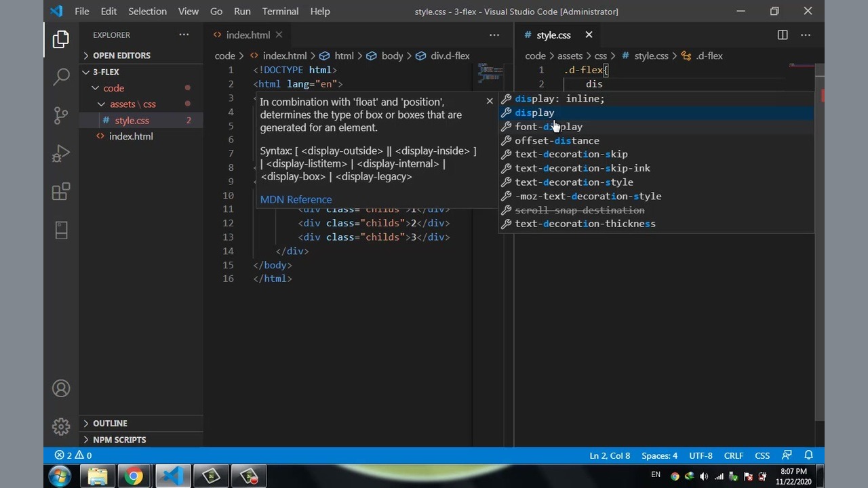Image resolution: width=868 pixels, height=488 pixels.
Task: Expand the NPM SCRIPTS section
Action: tap(119, 440)
